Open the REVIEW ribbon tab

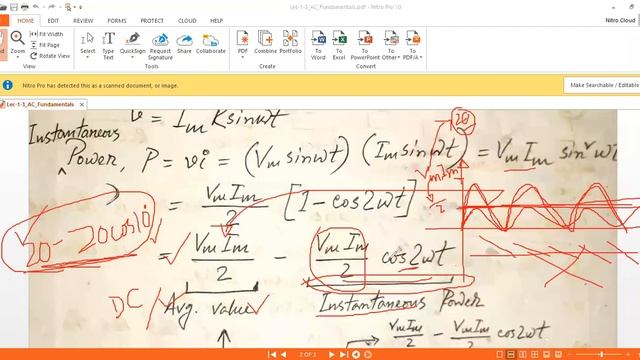pyautogui.click(x=83, y=20)
